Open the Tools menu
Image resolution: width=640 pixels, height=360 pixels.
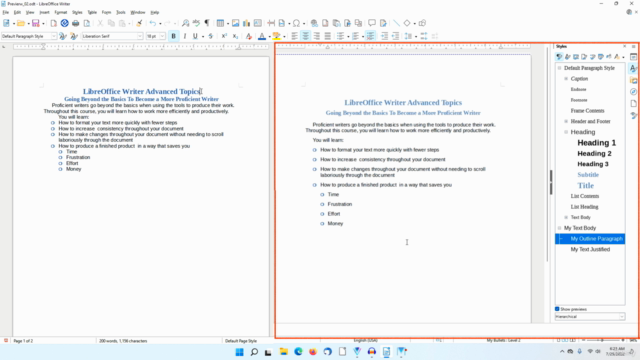(121, 12)
